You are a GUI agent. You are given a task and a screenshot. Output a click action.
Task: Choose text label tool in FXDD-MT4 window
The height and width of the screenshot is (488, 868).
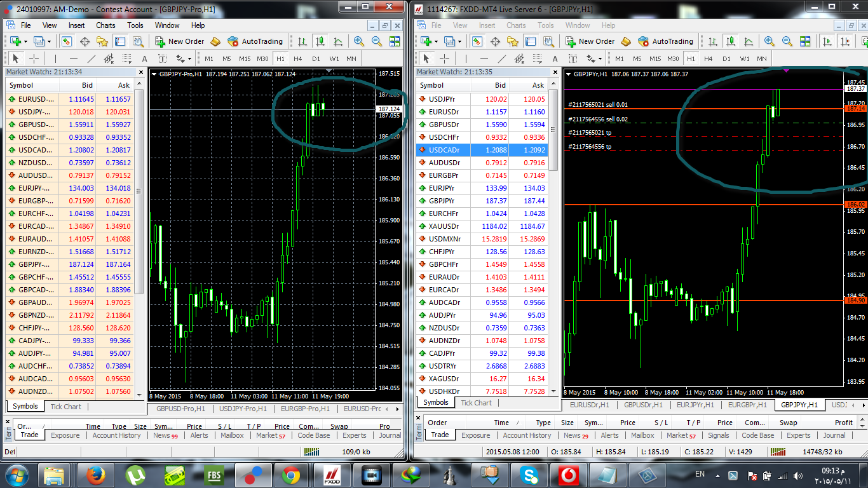click(573, 58)
